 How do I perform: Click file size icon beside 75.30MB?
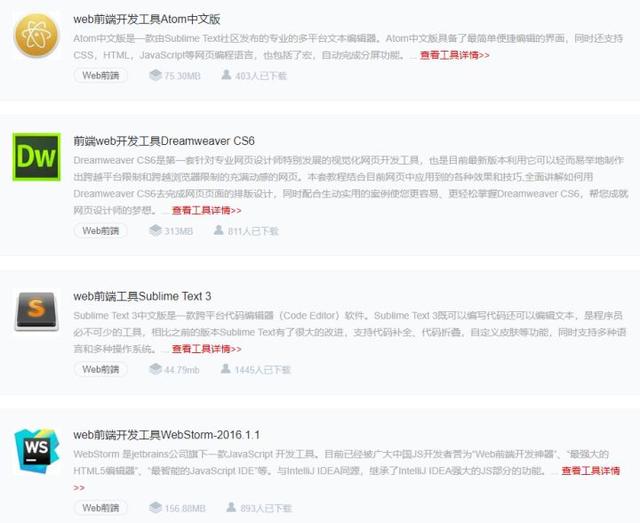[155, 75]
